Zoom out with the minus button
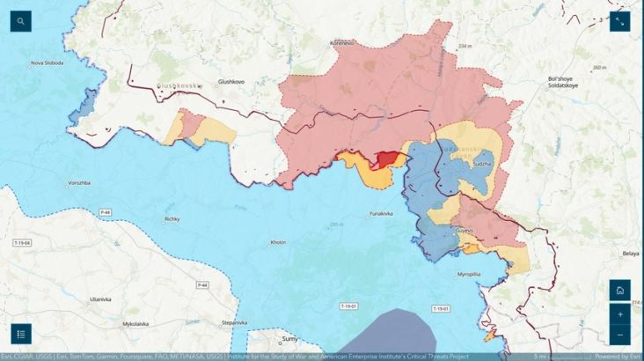644x361 pixels. pyautogui.click(x=620, y=335)
